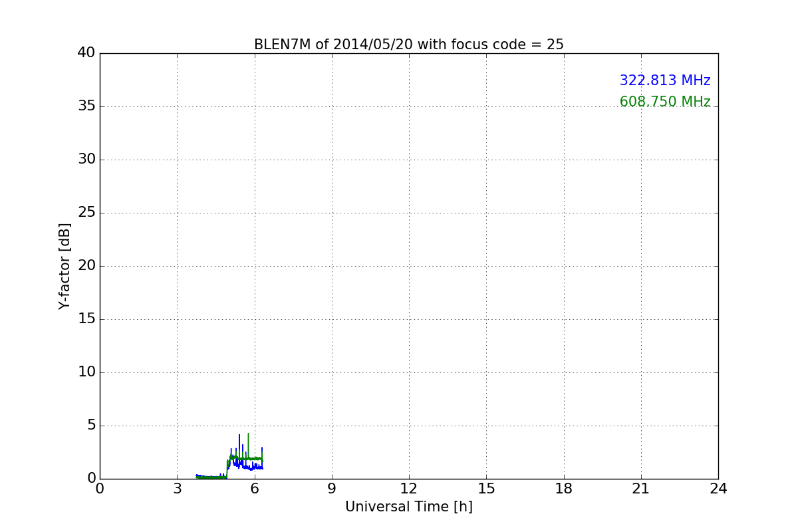Click the Universal Time [h] axis label
Image resolution: width=798 pixels, height=532 pixels.
pos(409,507)
